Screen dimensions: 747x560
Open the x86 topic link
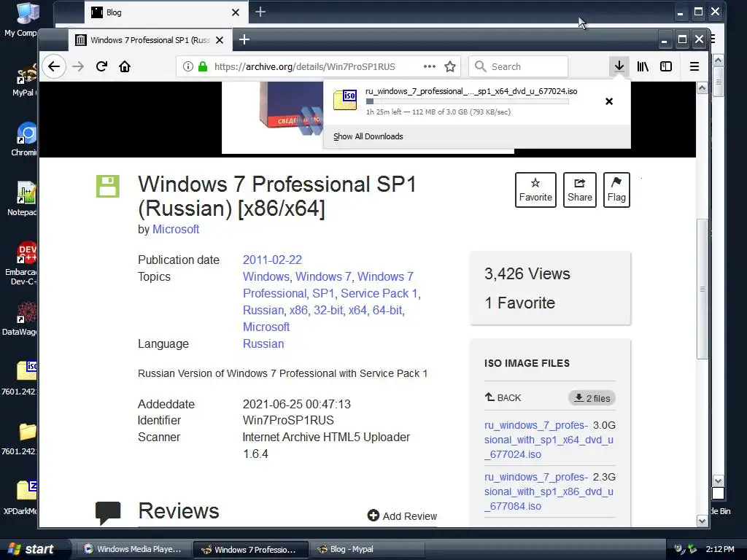pyautogui.click(x=298, y=311)
